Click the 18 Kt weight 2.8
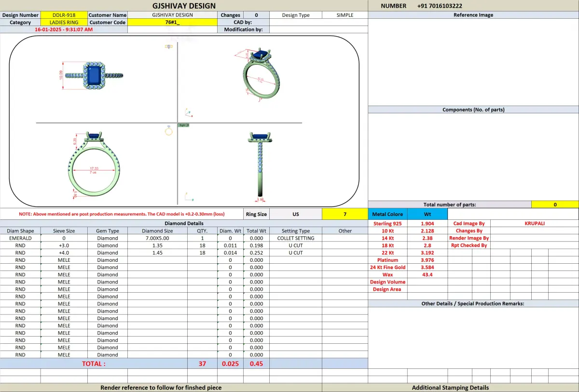 (x=427, y=245)
